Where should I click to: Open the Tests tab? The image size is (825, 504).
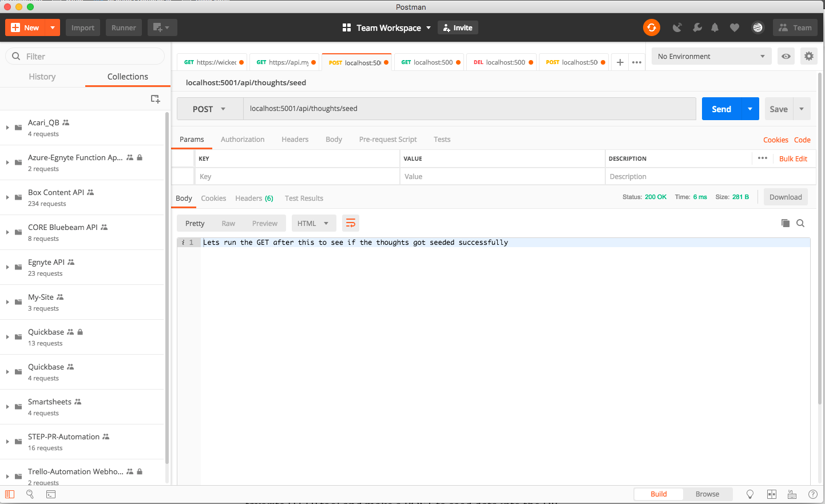pos(442,139)
